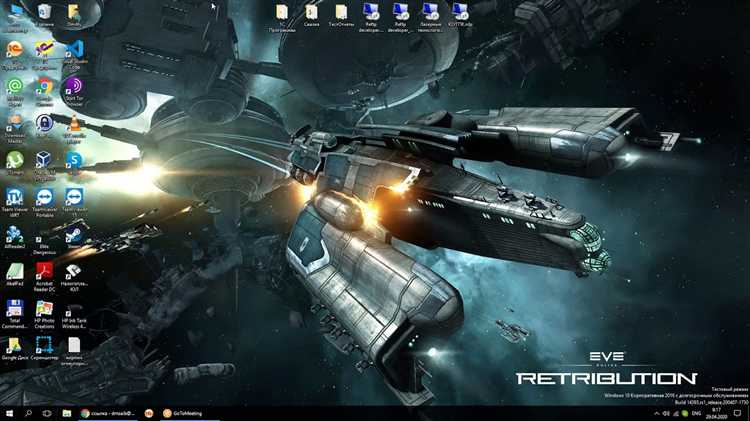
Task: Open the ТехОтчеты folder
Action: (342, 13)
